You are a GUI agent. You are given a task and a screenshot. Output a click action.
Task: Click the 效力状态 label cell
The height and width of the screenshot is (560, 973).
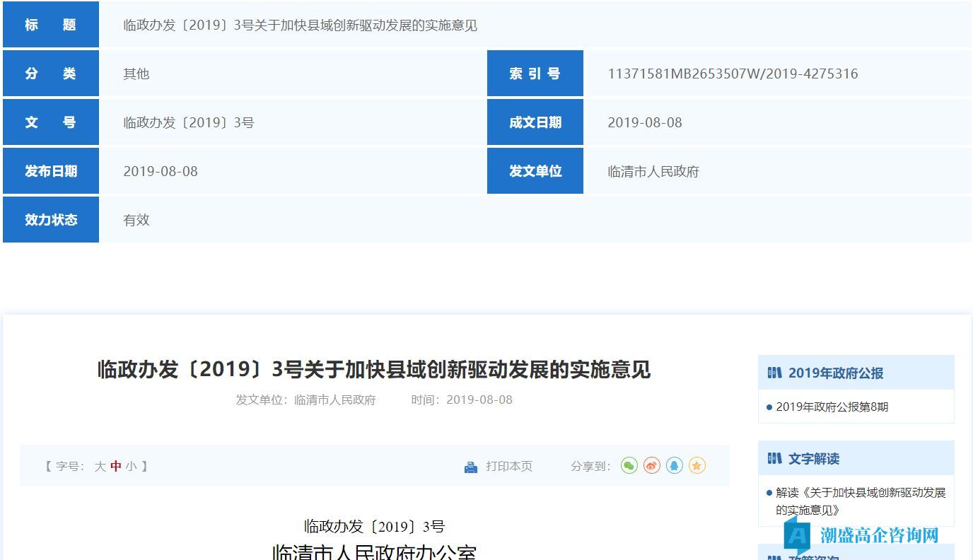click(x=51, y=220)
